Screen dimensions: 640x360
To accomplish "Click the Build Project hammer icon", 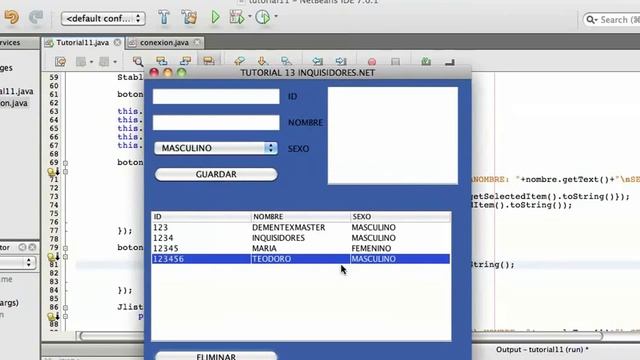I will coord(164,17).
